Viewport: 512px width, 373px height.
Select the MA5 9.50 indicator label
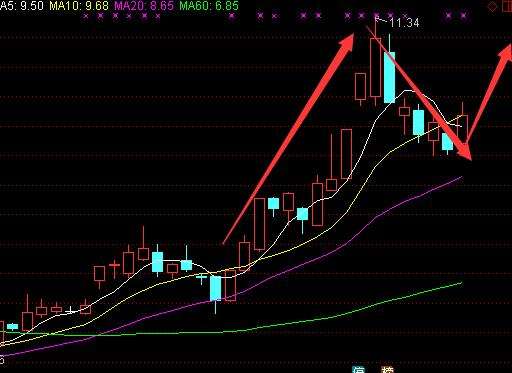pos(22,6)
